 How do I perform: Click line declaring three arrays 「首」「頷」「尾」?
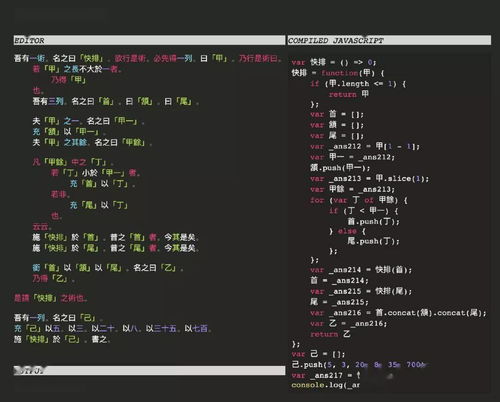(x=116, y=101)
